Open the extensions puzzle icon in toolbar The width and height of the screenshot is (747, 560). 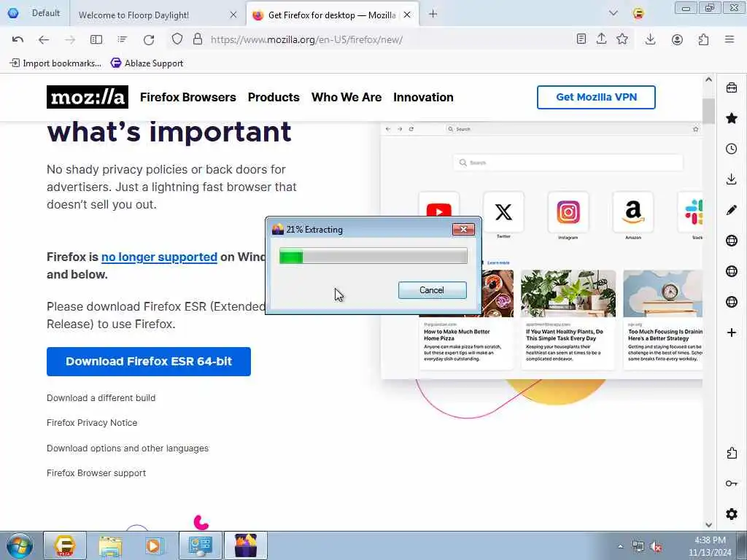(x=704, y=39)
